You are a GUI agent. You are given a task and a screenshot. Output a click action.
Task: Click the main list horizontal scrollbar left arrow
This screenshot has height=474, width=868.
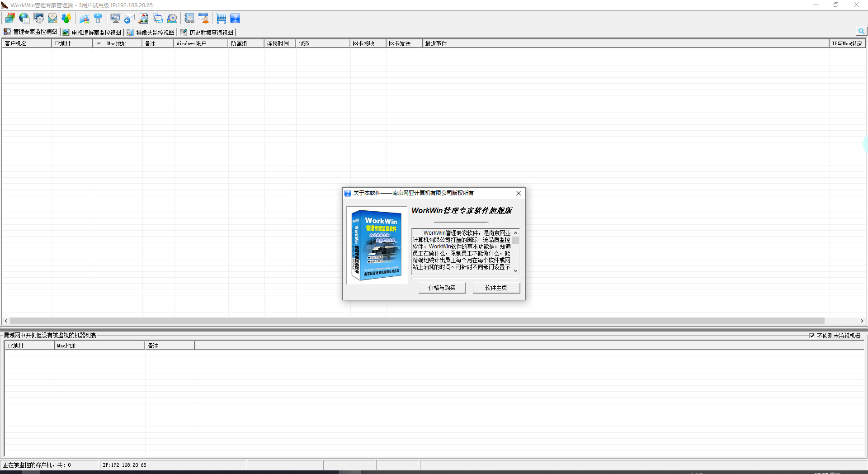tap(6, 321)
